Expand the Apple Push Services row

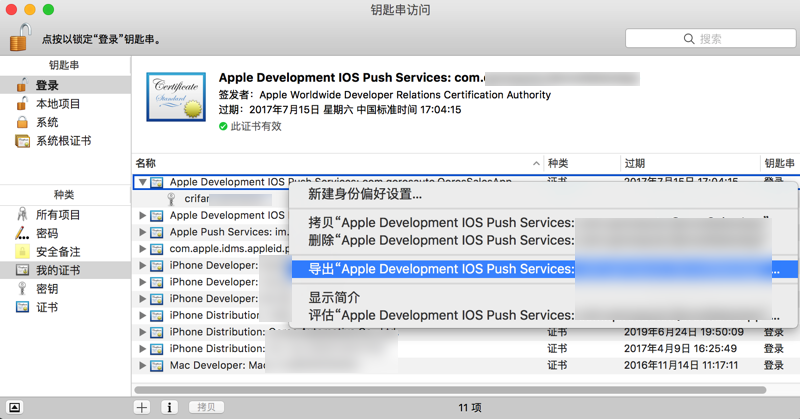pos(143,232)
